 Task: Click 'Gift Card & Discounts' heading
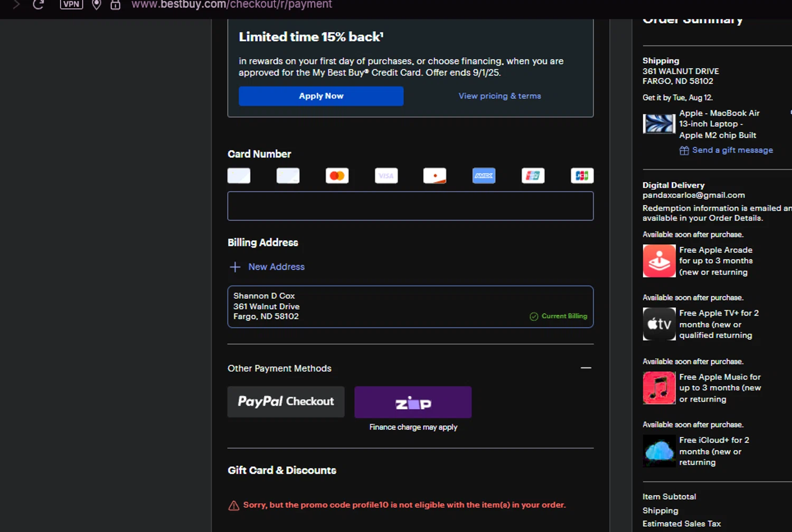[282, 470]
